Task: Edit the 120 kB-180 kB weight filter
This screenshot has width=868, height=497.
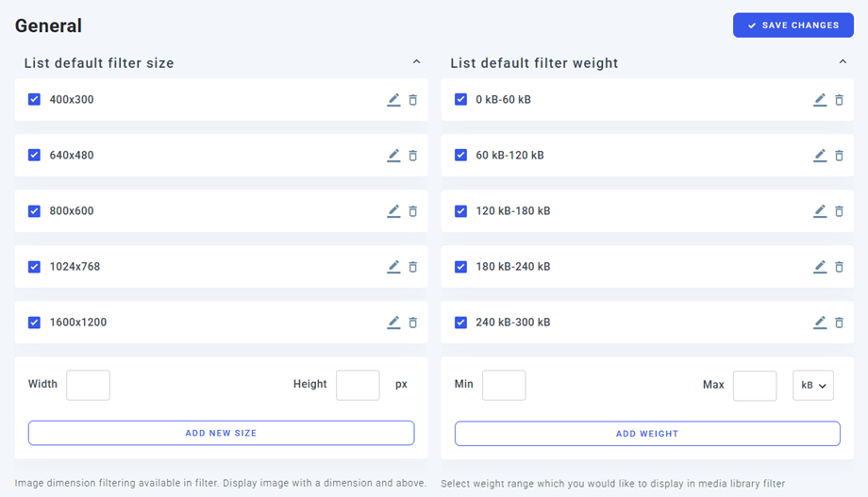Action: (x=820, y=211)
